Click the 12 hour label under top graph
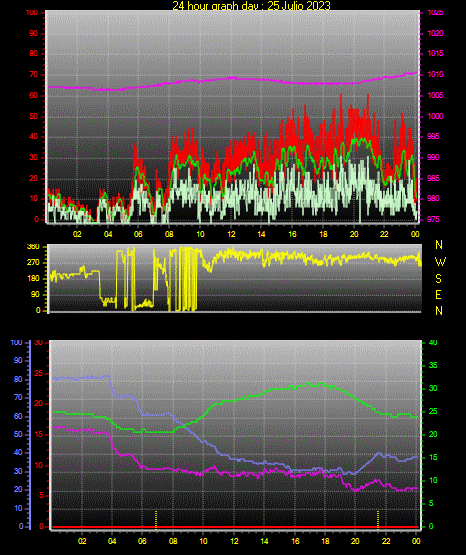Screen dimensions: 466x555 click(231, 234)
